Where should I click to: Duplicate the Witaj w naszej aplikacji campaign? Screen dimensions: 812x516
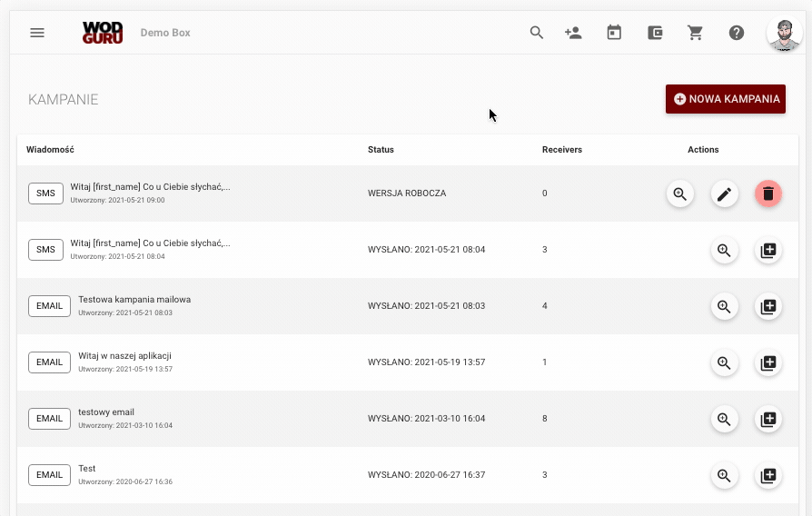tap(768, 362)
